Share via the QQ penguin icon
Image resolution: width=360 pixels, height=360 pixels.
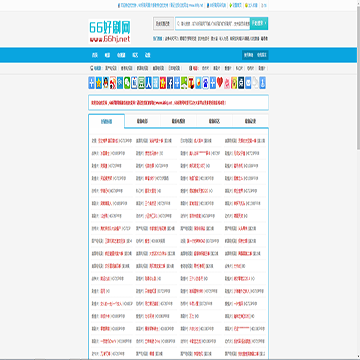106,83
